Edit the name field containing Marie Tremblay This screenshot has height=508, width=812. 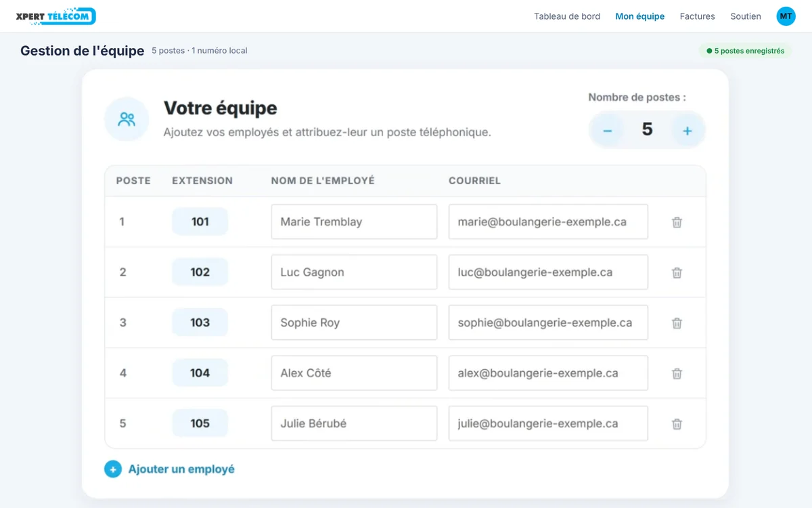click(x=354, y=222)
